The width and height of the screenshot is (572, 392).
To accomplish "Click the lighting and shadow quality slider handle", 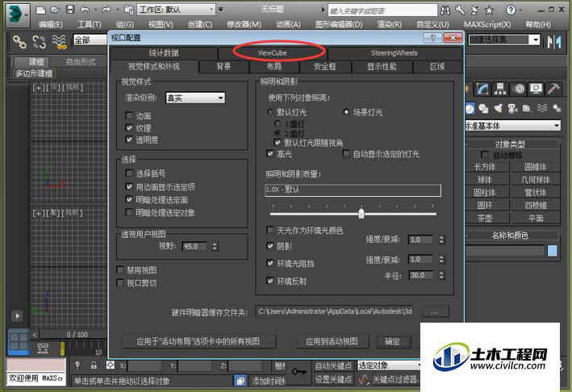I will [361, 213].
